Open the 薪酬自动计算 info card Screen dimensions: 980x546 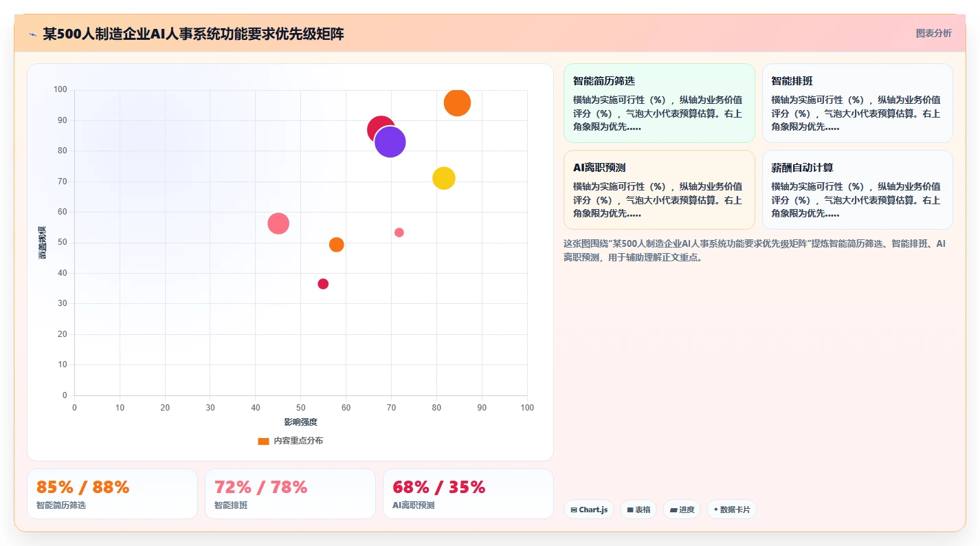coord(857,190)
